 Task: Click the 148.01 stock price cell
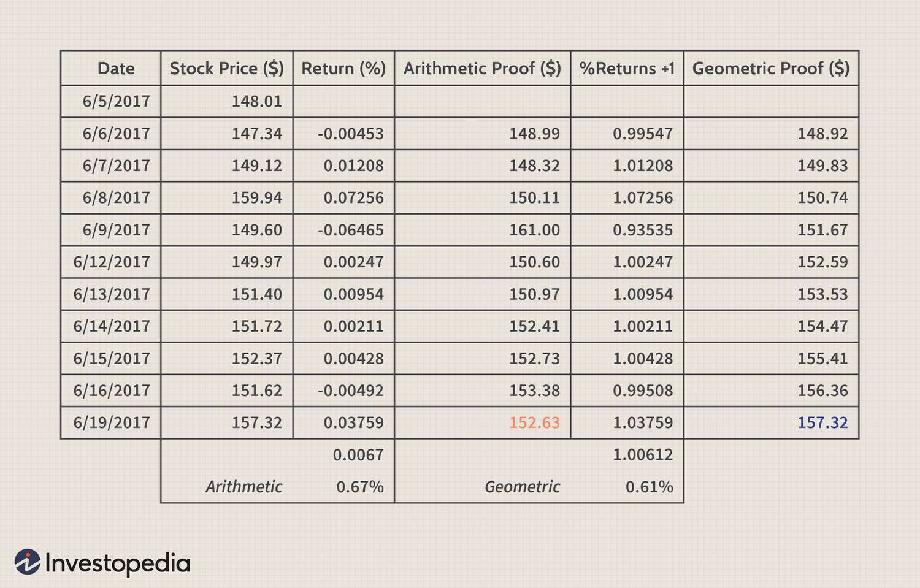pyautogui.click(x=227, y=101)
